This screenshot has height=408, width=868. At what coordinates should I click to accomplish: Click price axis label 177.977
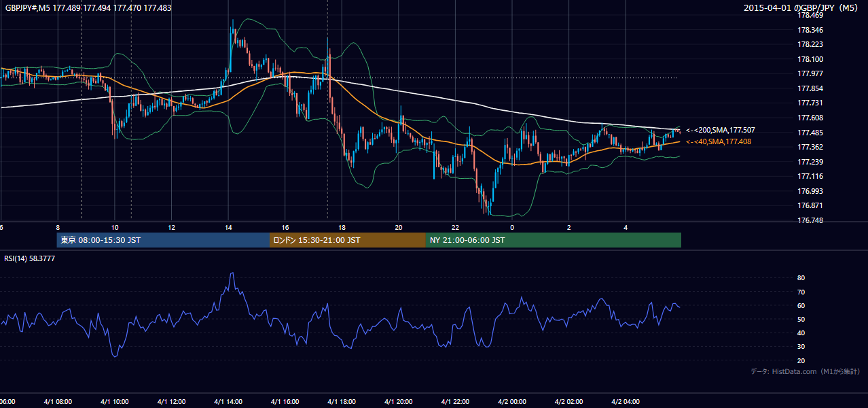(x=810, y=73)
